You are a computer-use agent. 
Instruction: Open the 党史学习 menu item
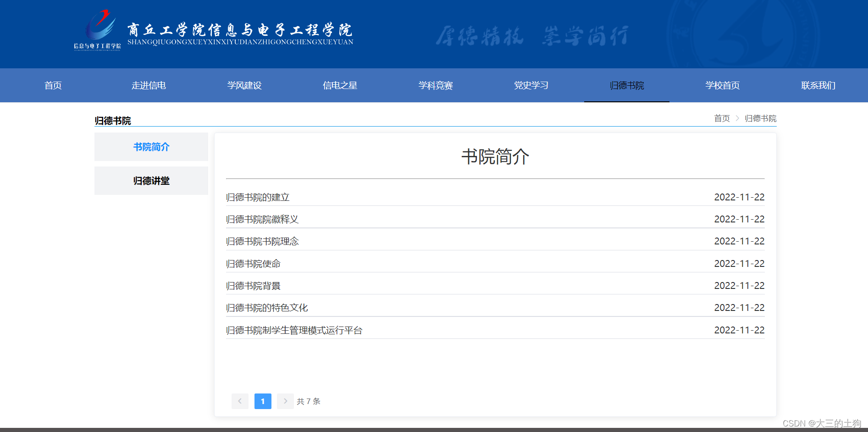click(x=531, y=85)
